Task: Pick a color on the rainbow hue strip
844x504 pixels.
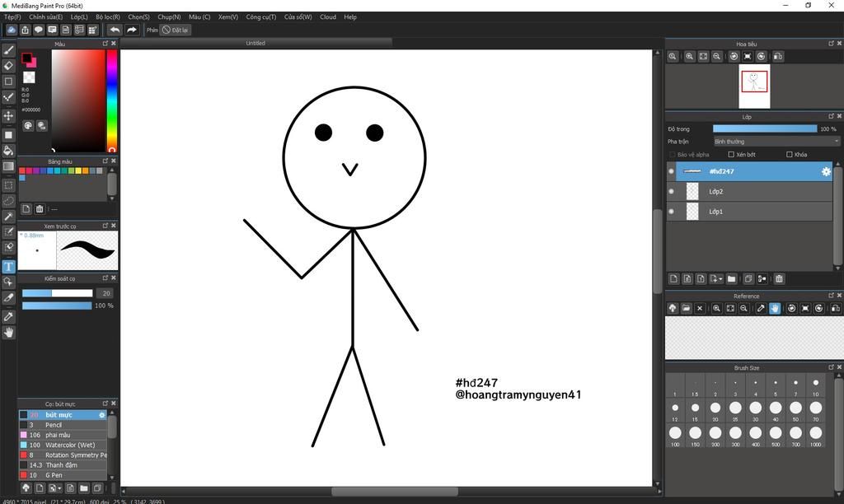Action: click(x=111, y=100)
